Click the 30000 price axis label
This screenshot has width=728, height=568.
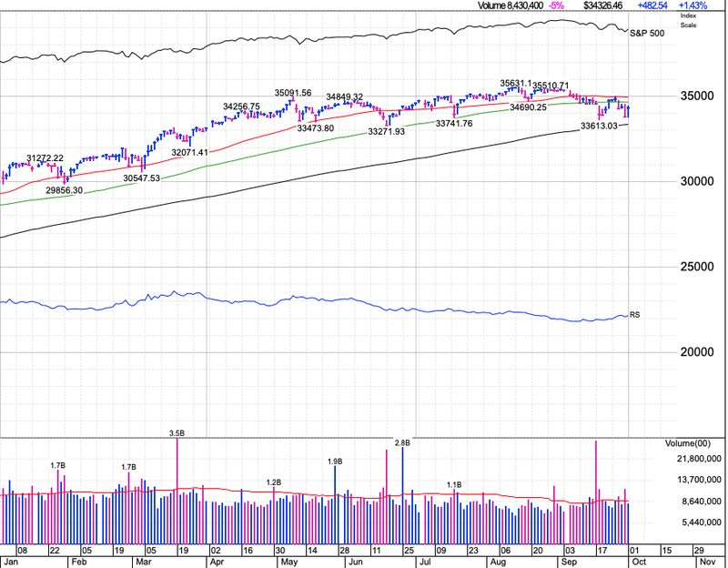(697, 181)
